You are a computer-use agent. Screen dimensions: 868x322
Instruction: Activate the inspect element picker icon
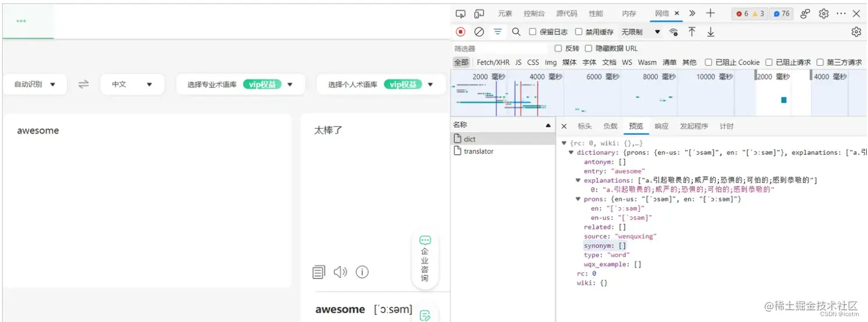coord(460,13)
